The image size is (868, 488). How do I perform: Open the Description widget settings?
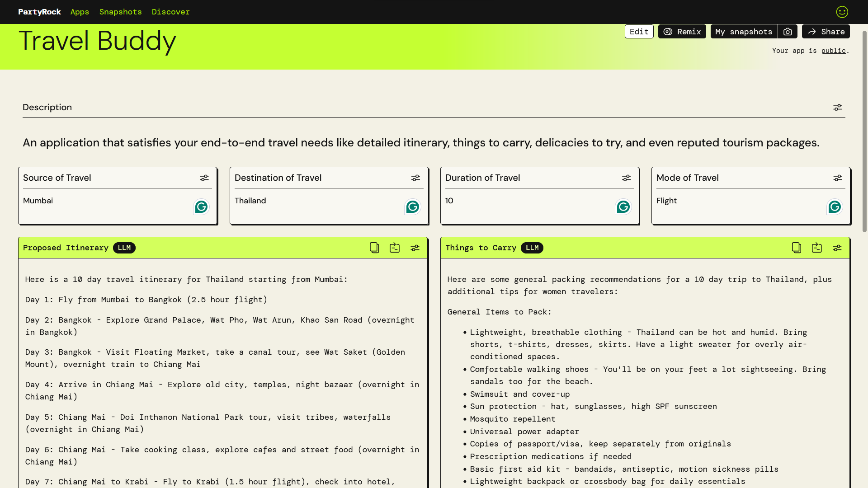838,108
